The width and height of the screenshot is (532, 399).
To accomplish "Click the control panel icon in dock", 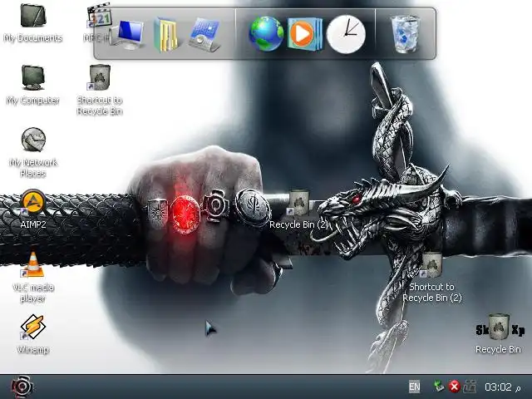I will click(204, 34).
